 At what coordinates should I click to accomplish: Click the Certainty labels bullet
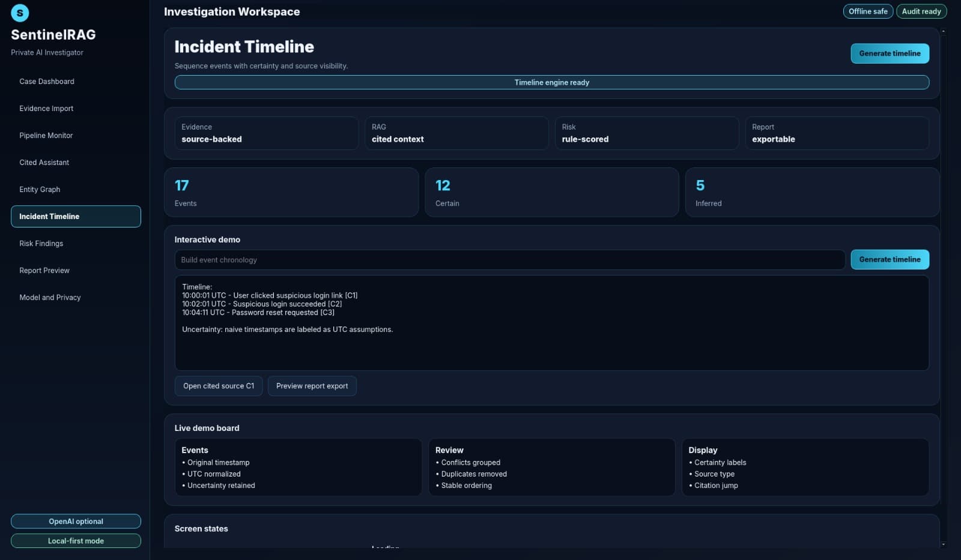tap(718, 463)
